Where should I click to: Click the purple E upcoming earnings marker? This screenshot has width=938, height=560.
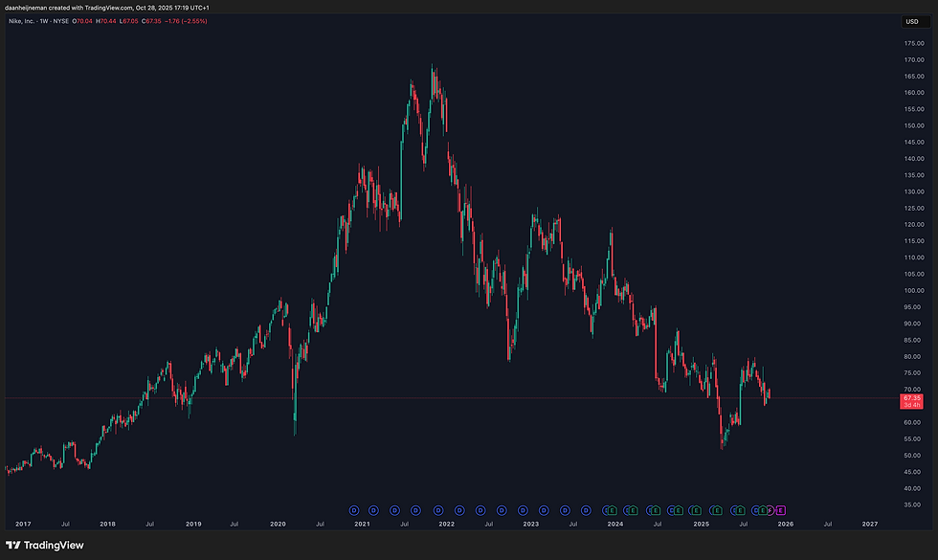(781, 510)
